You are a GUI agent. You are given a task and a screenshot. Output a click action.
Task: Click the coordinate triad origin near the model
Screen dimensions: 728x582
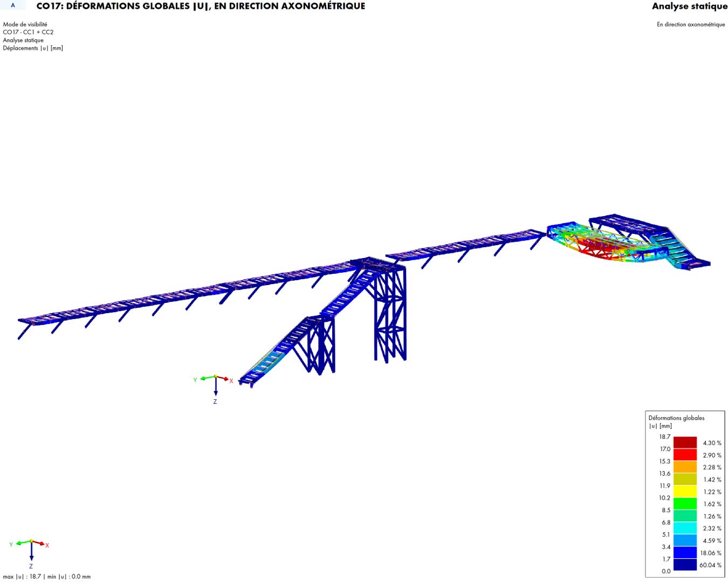216,377
